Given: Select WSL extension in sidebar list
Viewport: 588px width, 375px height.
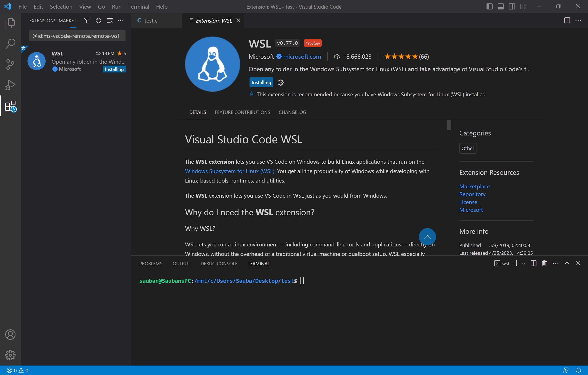Looking at the screenshot, I should (x=76, y=61).
